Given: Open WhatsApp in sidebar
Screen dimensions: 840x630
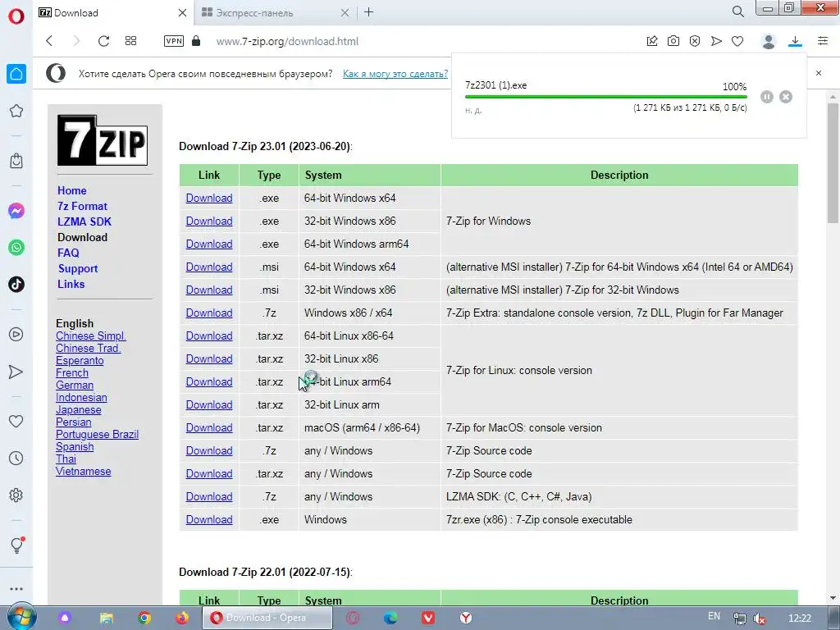Looking at the screenshot, I should point(16,248).
